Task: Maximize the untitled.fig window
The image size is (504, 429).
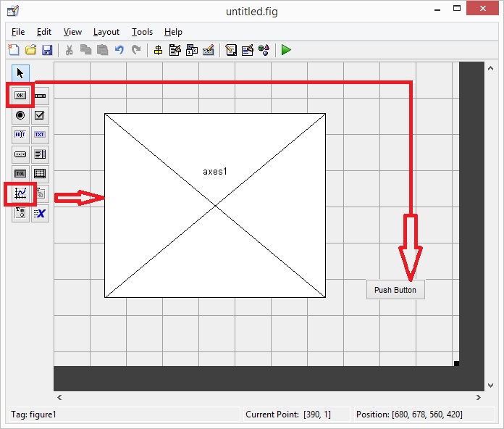Action: coord(457,9)
